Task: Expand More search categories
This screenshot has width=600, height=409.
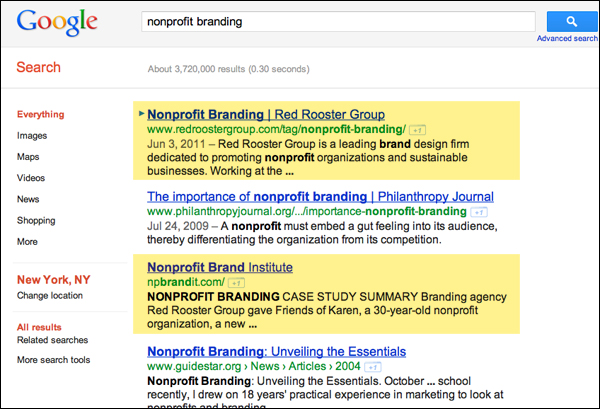Action: click(x=27, y=242)
